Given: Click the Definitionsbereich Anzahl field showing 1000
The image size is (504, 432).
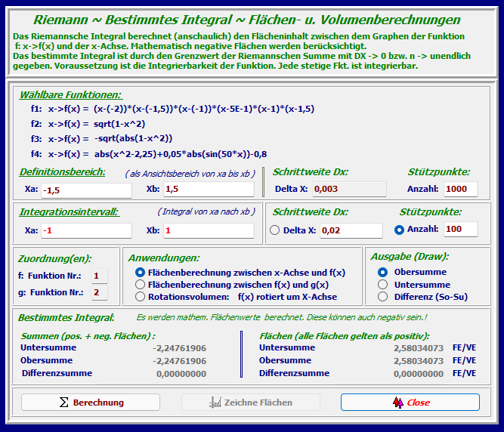Looking at the screenshot, I should pos(460,189).
